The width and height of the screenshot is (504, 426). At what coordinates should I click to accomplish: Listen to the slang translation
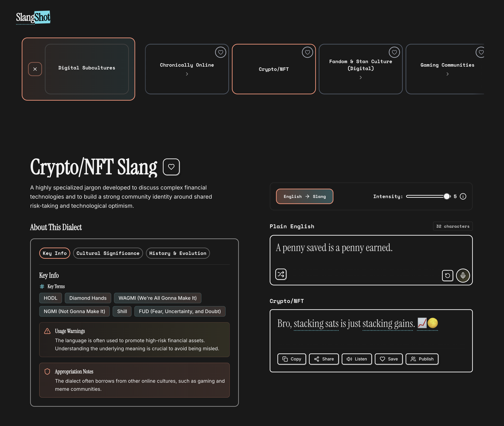click(x=357, y=359)
